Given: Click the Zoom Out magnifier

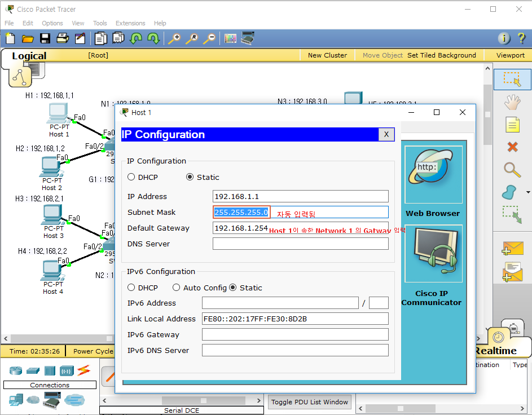Looking at the screenshot, I should point(209,38).
